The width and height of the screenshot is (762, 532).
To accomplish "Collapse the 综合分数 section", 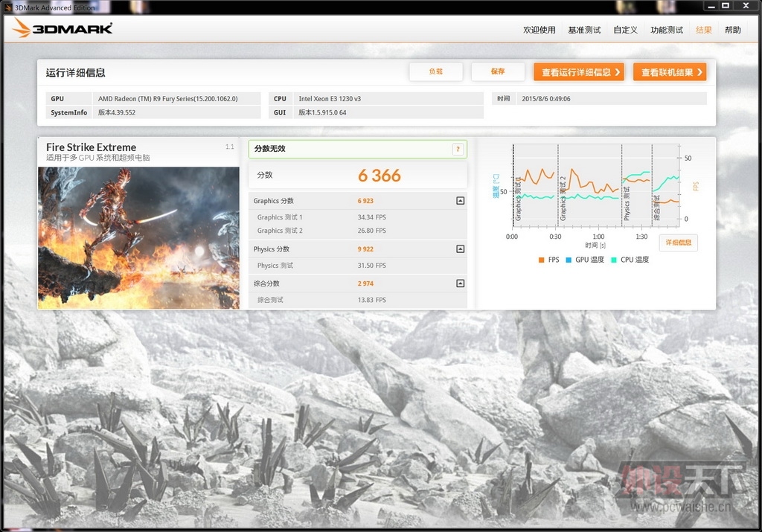I will [460, 283].
